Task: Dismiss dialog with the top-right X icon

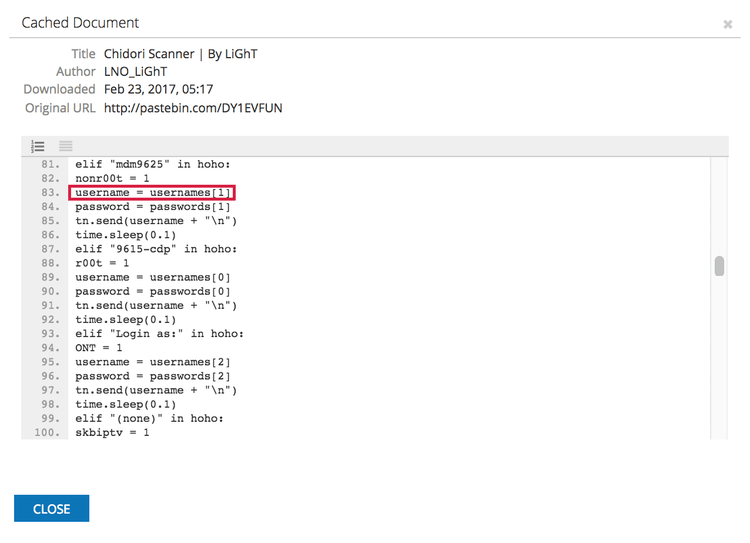Action: click(x=727, y=24)
